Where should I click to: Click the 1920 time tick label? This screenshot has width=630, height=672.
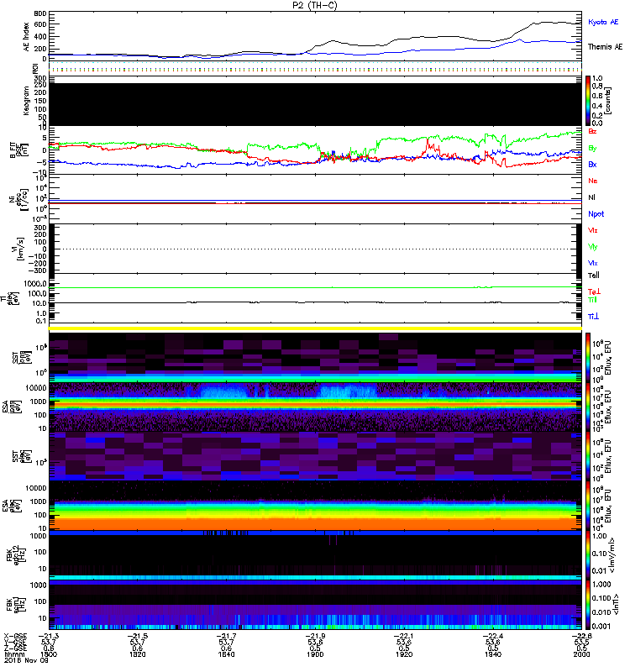pos(404,654)
